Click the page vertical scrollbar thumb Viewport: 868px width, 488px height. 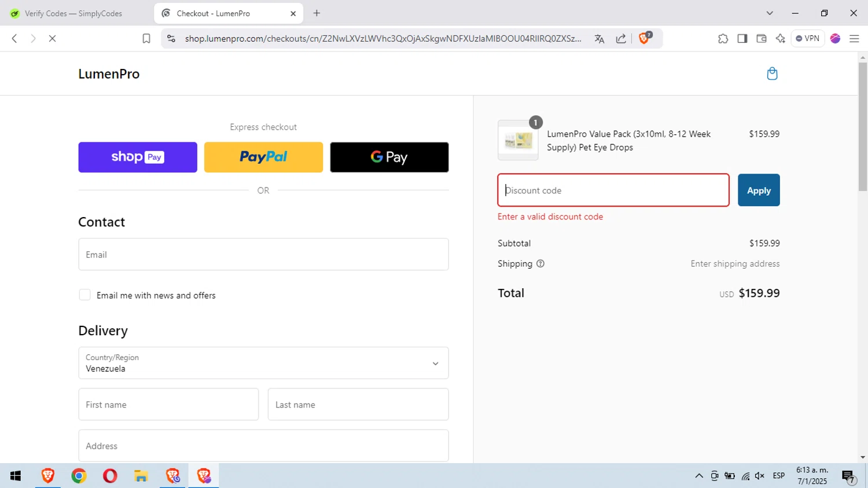pos(863,127)
